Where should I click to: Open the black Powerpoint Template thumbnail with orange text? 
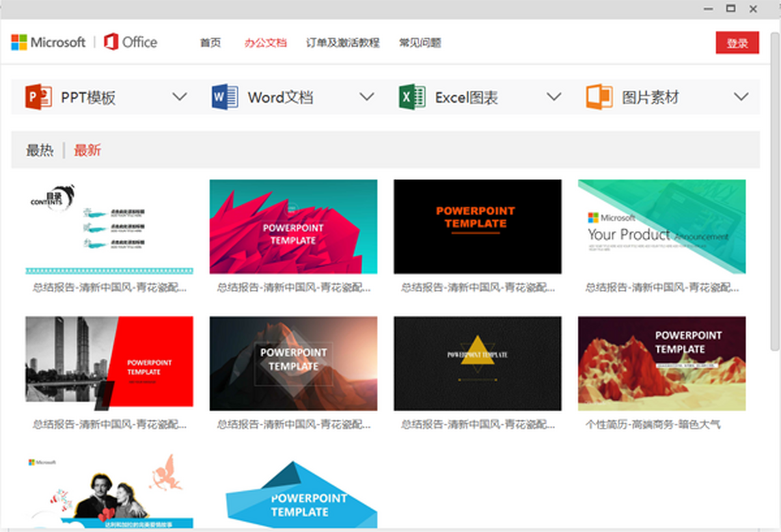(477, 226)
